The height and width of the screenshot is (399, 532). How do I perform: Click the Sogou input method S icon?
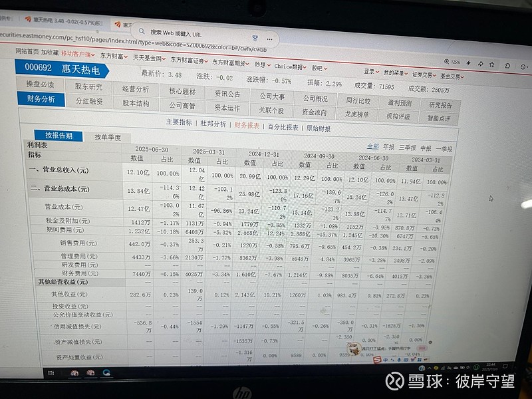[377, 360]
